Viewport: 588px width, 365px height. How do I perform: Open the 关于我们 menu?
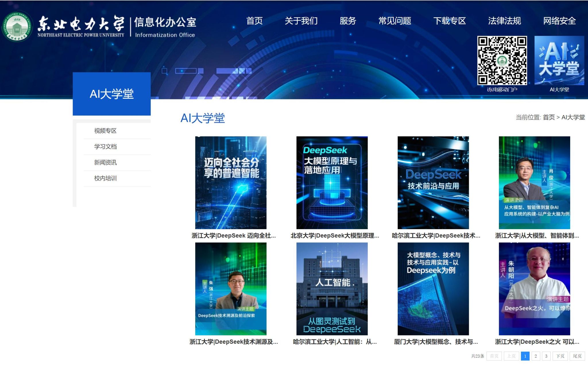click(x=301, y=21)
